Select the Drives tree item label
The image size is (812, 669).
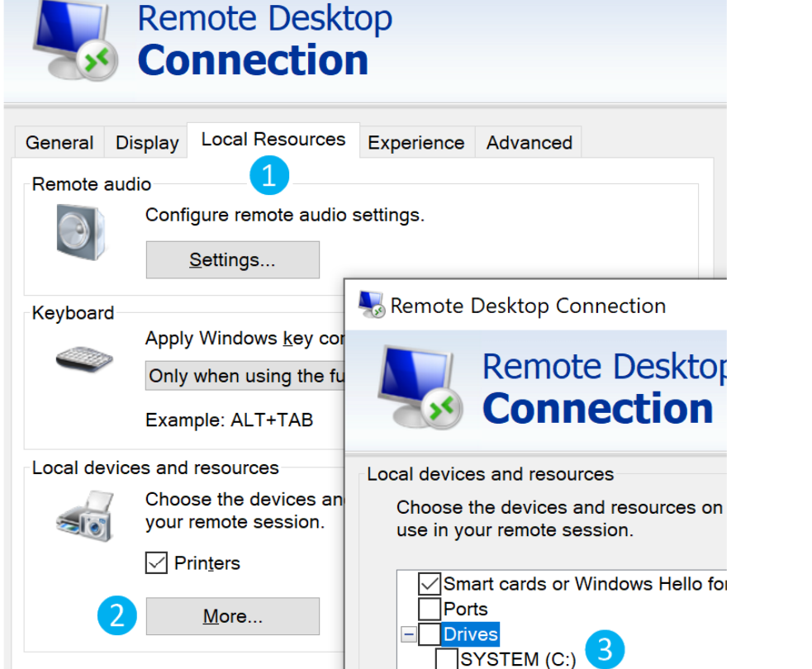[x=471, y=633]
